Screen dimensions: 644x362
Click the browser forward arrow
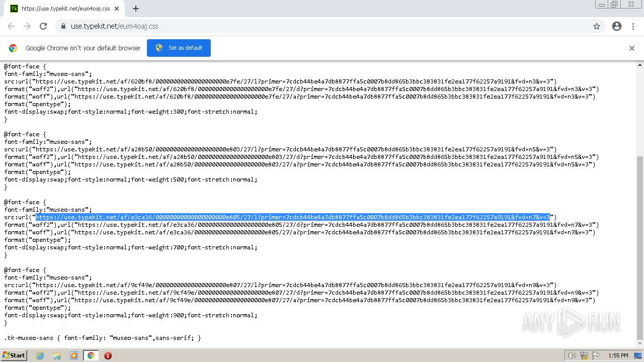tap(27, 26)
